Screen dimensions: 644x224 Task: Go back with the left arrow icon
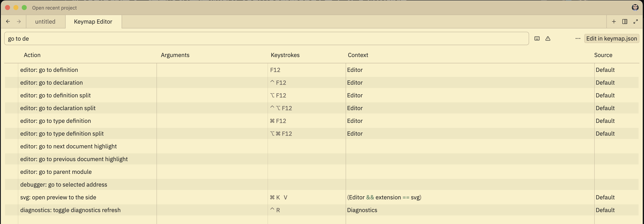(x=8, y=22)
